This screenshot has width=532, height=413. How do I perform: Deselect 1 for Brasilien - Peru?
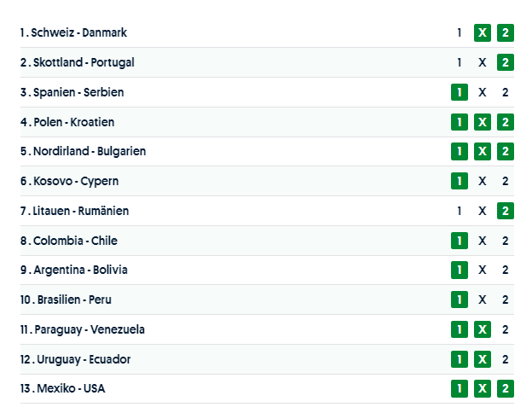(460, 300)
